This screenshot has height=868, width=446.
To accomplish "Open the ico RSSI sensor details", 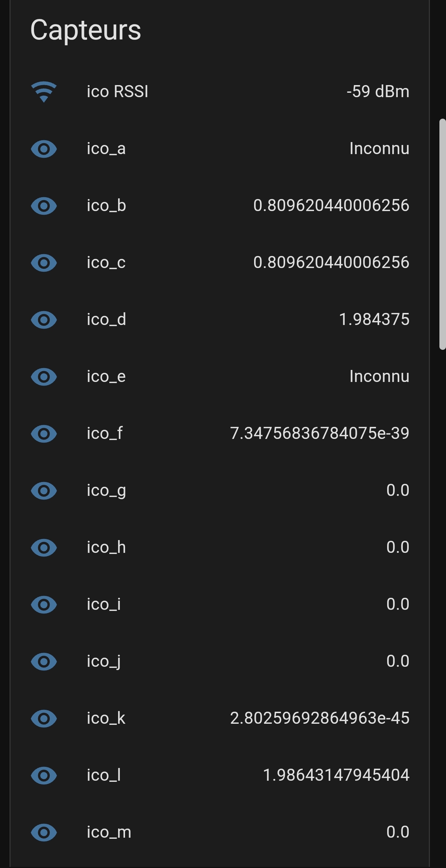I will pos(117,92).
